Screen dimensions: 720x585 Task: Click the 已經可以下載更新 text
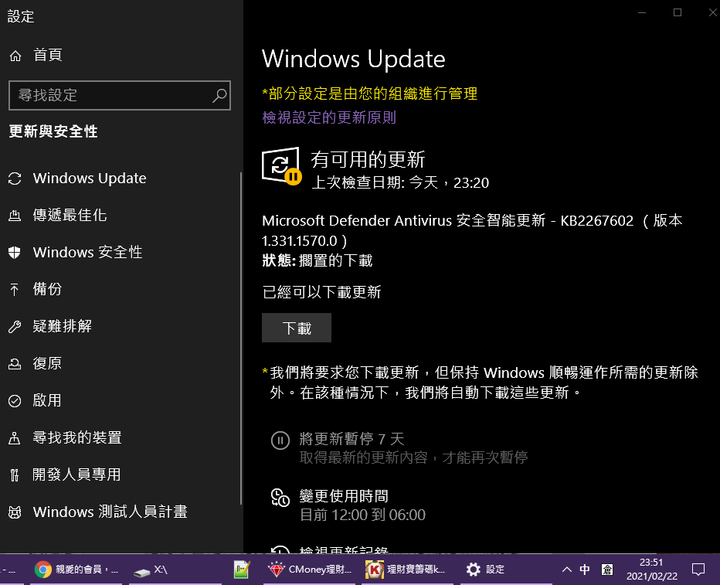[x=321, y=292]
